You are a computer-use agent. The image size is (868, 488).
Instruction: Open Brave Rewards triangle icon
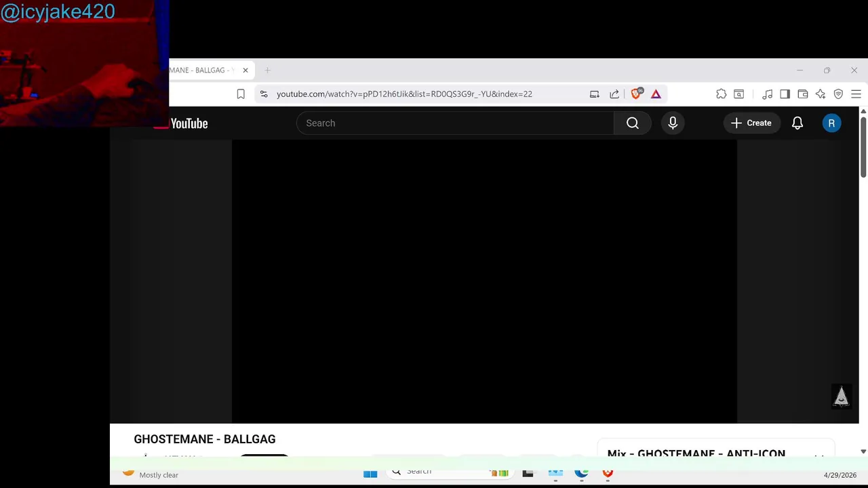pyautogui.click(x=656, y=94)
